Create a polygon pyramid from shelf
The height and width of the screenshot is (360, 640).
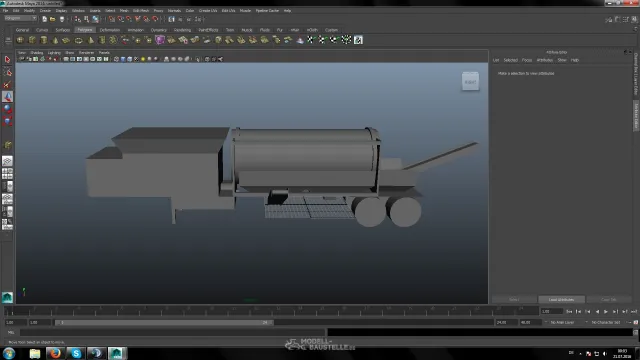coord(90,40)
